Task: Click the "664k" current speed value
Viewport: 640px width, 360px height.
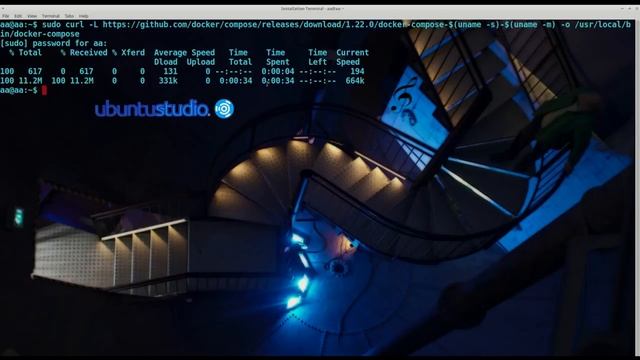Action: [355, 81]
